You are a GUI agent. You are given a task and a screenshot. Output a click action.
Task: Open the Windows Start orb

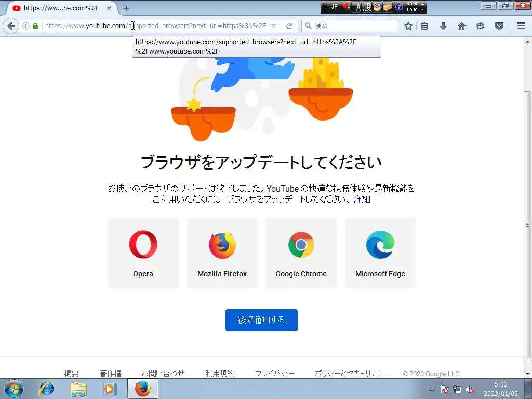14,389
